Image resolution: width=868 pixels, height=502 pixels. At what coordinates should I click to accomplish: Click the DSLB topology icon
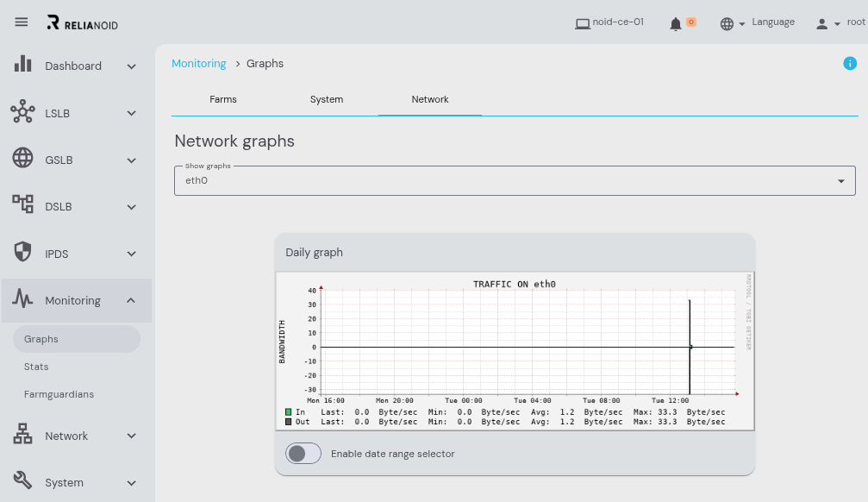(22, 204)
